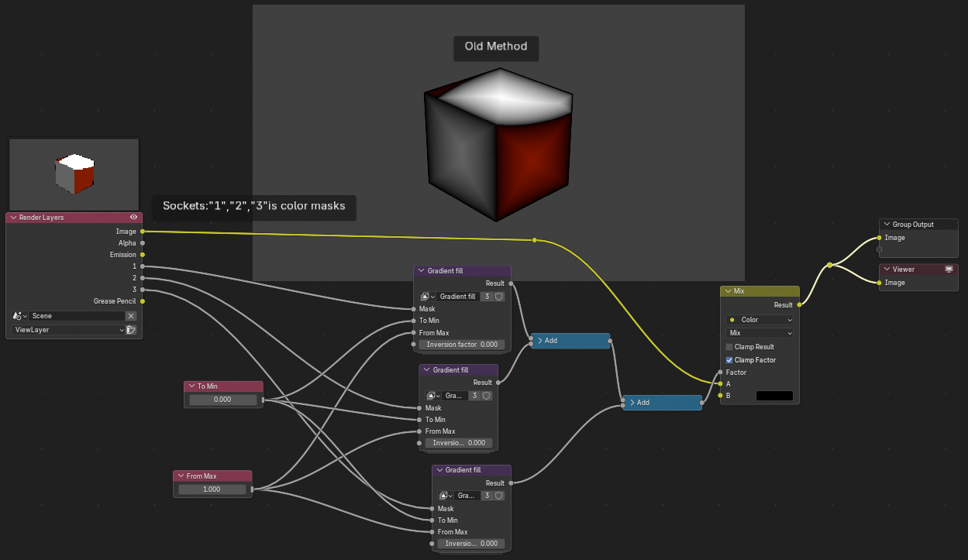Viewport: 968px width, 560px height.
Task: Click the node group name field reading Gradient fill
Action: coord(458,297)
